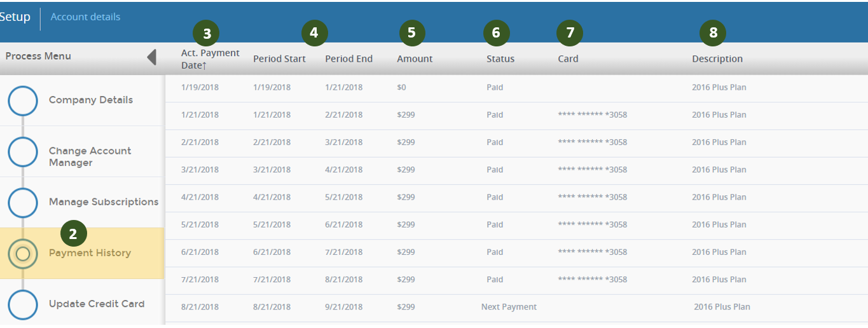Click the Update Credit Card step circle
Image resolution: width=868 pixels, height=328 pixels.
tap(23, 304)
